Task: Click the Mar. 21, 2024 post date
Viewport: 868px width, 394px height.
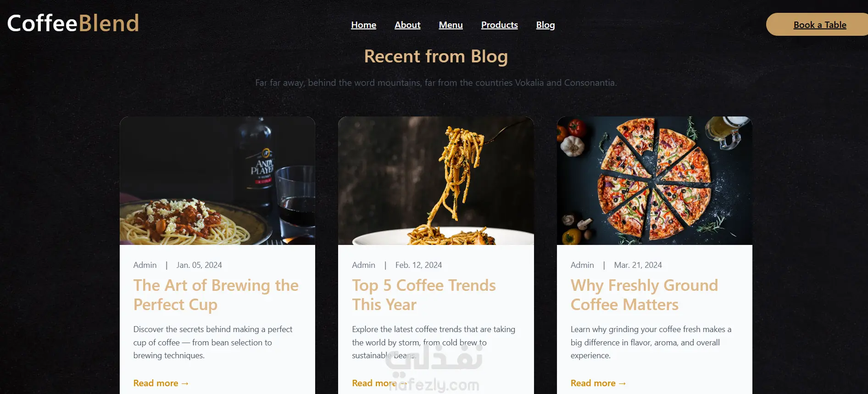Action: [638, 265]
